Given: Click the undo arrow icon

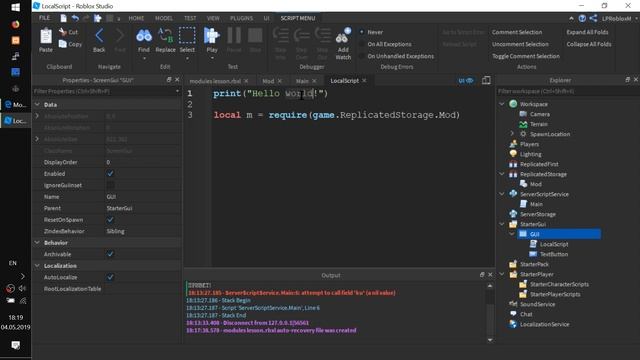Looking at the screenshot, I should [x=75, y=18].
